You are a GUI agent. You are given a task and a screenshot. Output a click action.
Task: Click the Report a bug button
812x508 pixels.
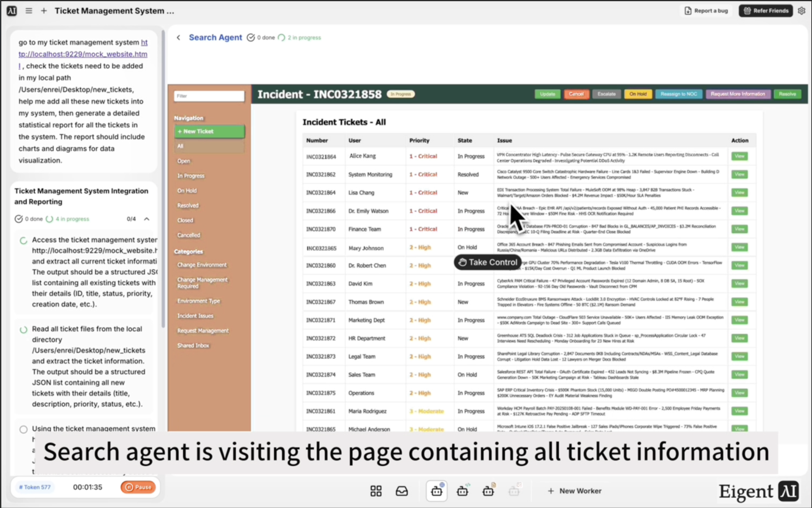point(706,11)
